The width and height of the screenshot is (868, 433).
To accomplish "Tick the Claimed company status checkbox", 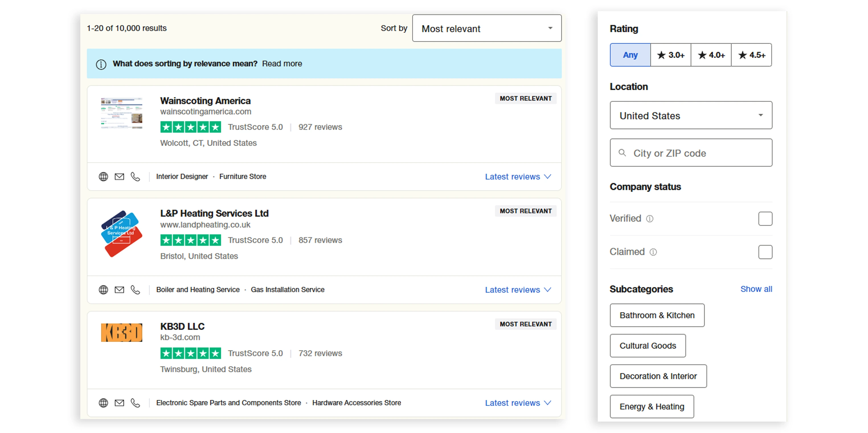I will tap(765, 252).
